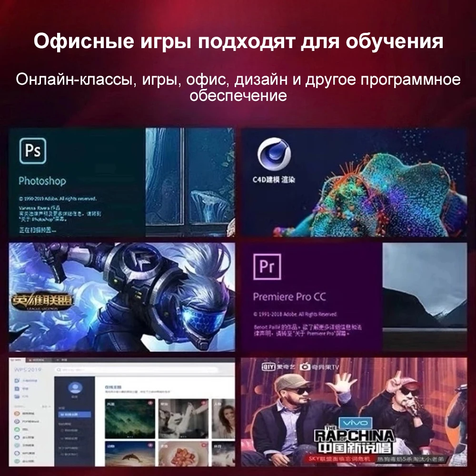Screen dimensions: 476x476
Task: Click the Premiere Pro mountain lake image
Action: [425, 297]
